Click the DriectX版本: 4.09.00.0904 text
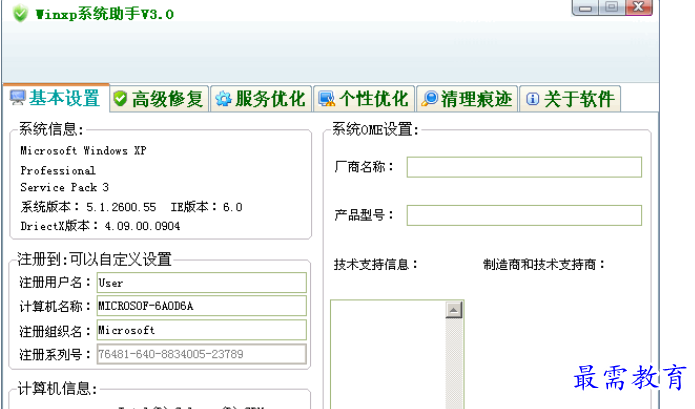Screen dimensions: 695x409 100,226
